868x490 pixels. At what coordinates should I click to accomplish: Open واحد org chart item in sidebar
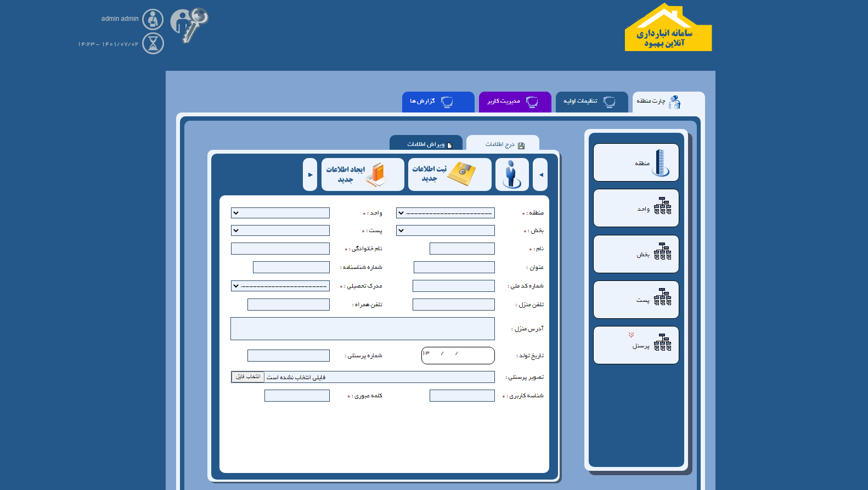636,208
